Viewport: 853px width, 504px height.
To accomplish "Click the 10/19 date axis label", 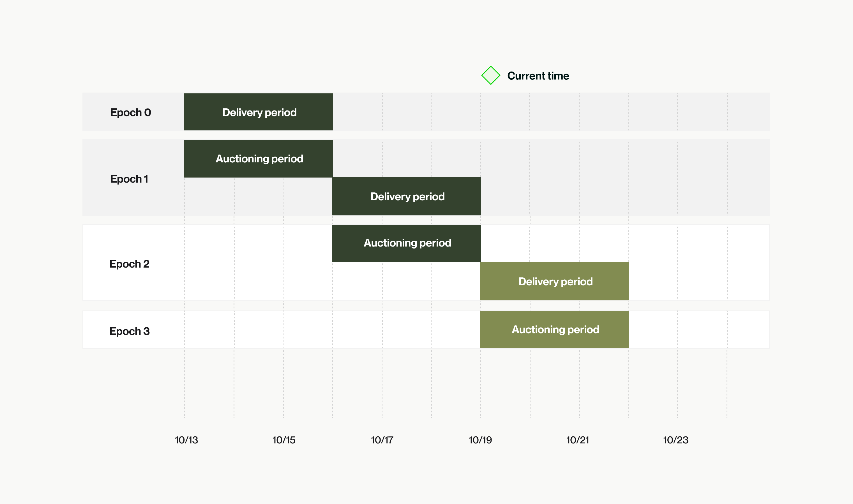I will [x=480, y=440].
